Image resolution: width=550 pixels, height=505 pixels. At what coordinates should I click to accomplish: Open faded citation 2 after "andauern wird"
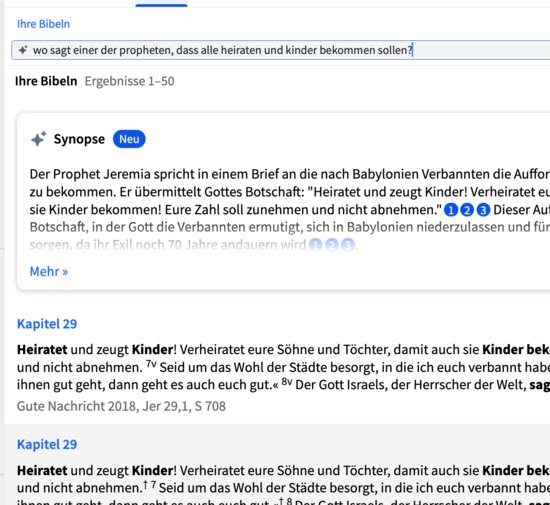click(x=331, y=244)
